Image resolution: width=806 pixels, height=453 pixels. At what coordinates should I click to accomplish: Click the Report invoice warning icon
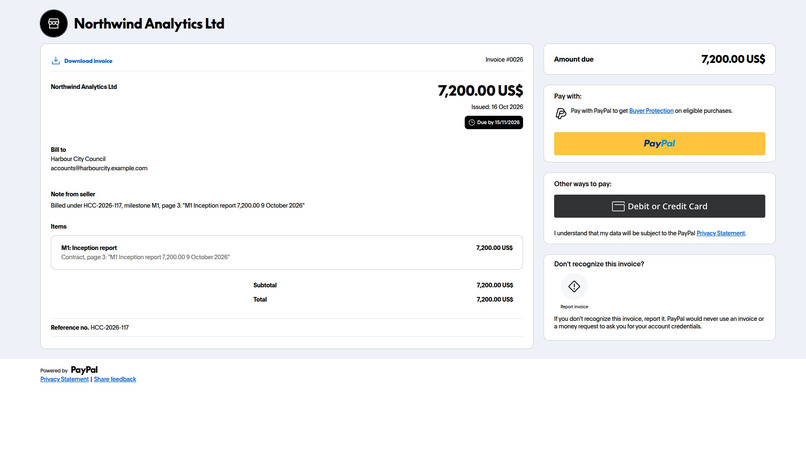tap(574, 286)
